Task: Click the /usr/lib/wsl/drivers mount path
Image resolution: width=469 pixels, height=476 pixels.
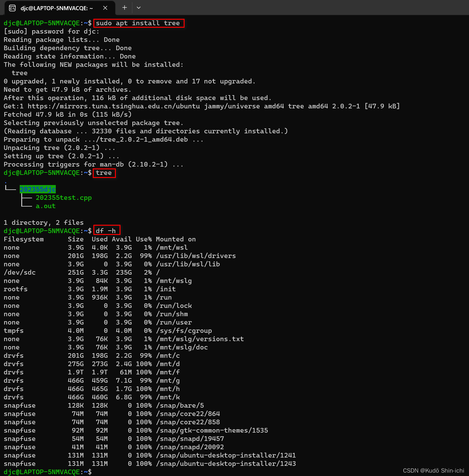Action: 196,256
